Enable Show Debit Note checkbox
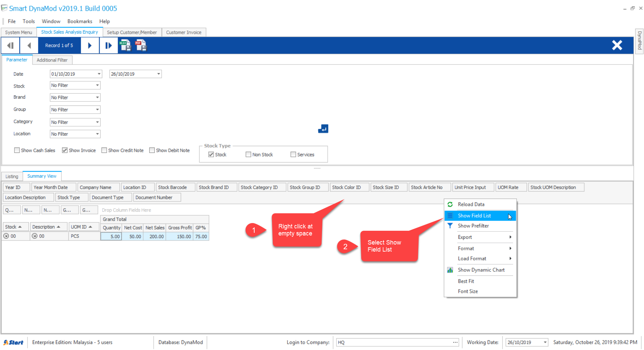644x350 pixels. (152, 150)
